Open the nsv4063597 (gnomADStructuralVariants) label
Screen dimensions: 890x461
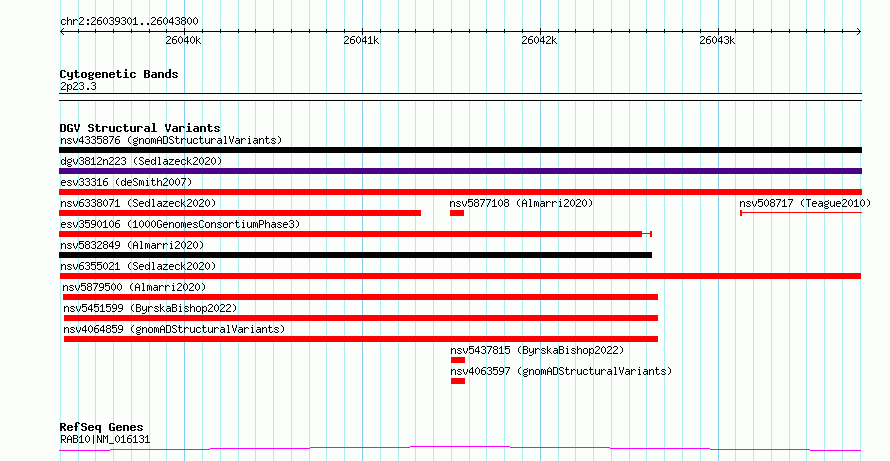[x=561, y=371]
